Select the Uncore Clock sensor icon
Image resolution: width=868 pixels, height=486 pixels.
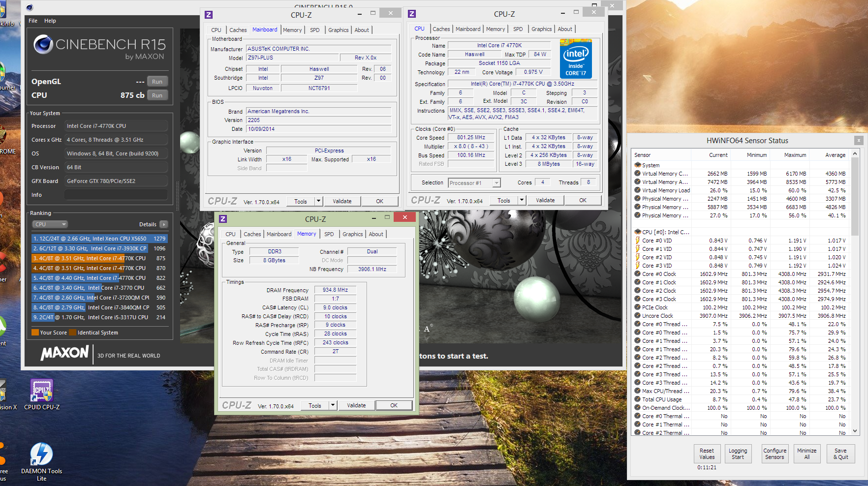pos(638,316)
